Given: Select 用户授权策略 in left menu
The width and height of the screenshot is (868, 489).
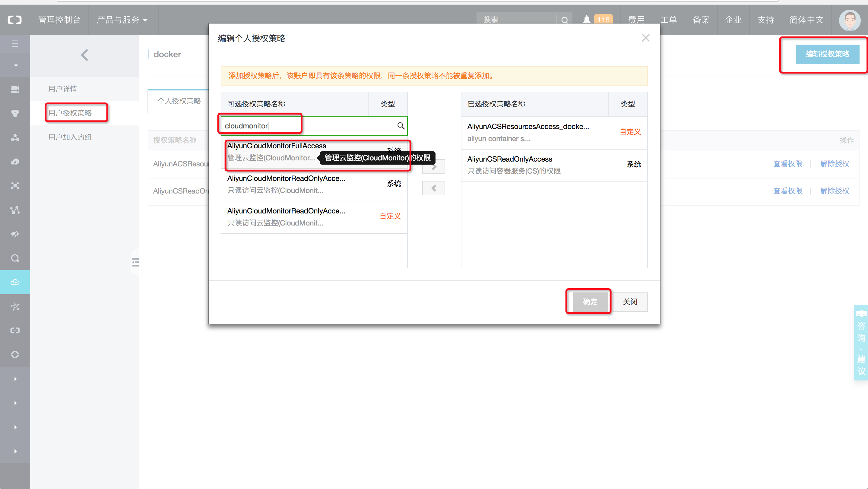Looking at the screenshot, I should tap(70, 113).
